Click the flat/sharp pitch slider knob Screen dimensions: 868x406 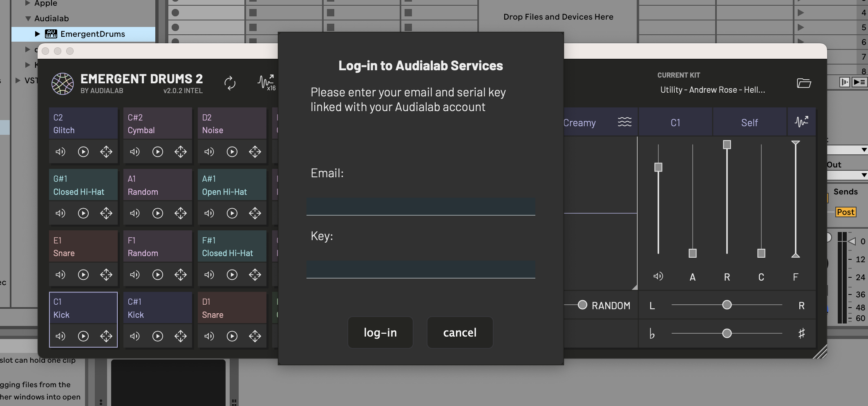[727, 333]
